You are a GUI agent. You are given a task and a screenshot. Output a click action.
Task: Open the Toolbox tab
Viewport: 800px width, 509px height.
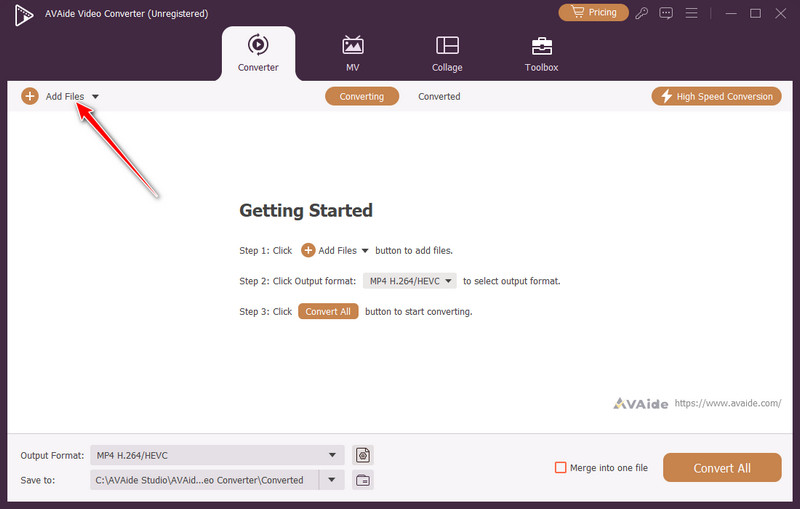click(541, 53)
